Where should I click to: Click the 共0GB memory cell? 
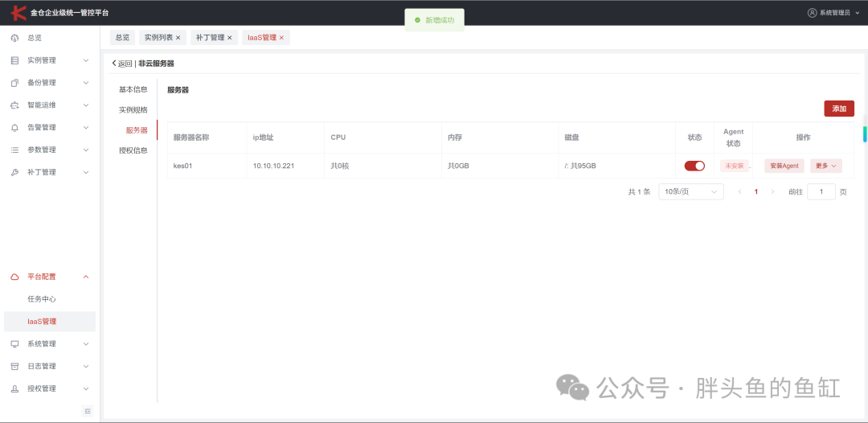click(x=499, y=166)
